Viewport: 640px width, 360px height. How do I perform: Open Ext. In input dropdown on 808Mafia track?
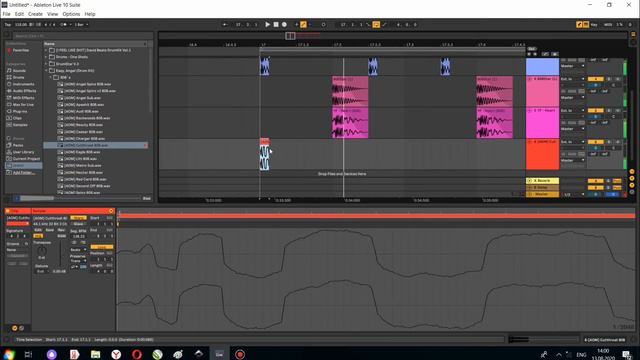click(x=572, y=79)
